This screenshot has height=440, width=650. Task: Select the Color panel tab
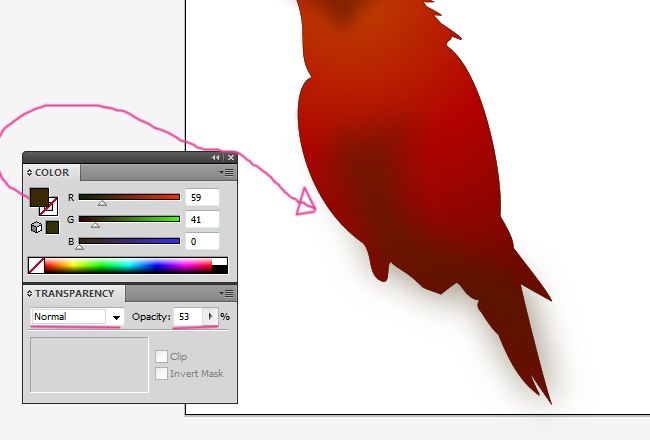(52, 173)
